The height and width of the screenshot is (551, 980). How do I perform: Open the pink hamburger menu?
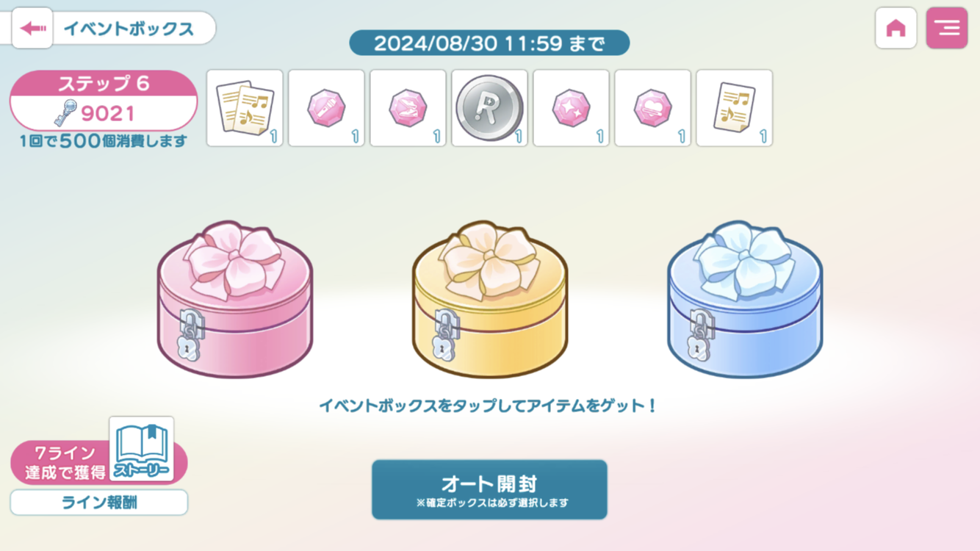tap(947, 29)
